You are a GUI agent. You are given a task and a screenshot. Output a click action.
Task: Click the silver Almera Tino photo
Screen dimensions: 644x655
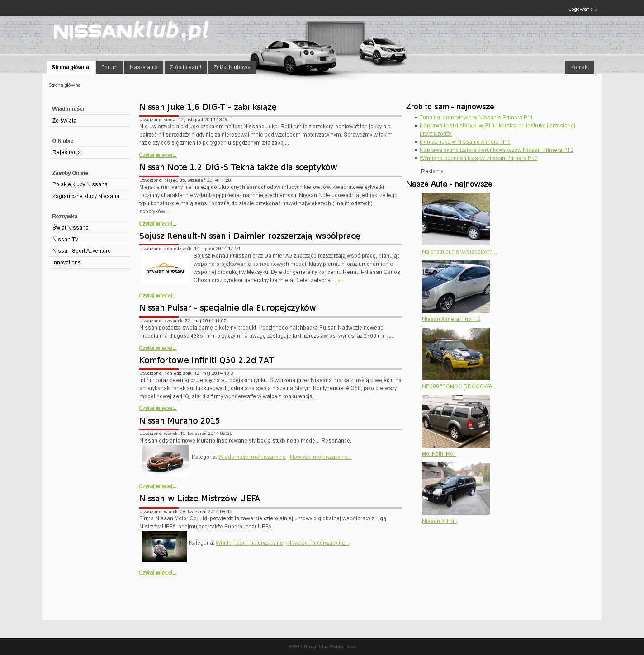click(456, 287)
